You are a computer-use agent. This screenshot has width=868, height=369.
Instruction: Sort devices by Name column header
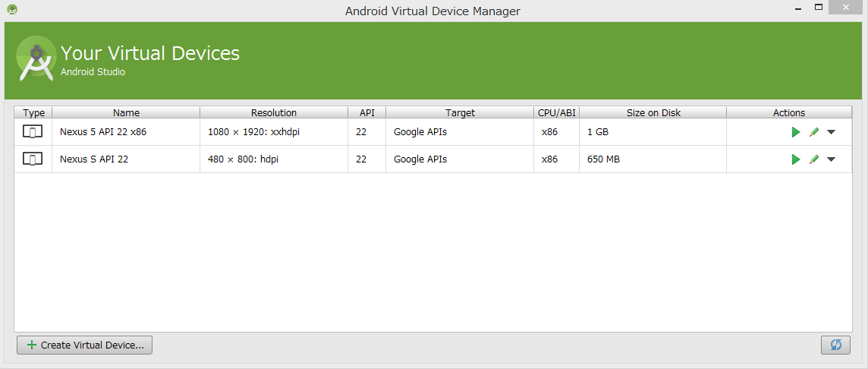coord(126,112)
